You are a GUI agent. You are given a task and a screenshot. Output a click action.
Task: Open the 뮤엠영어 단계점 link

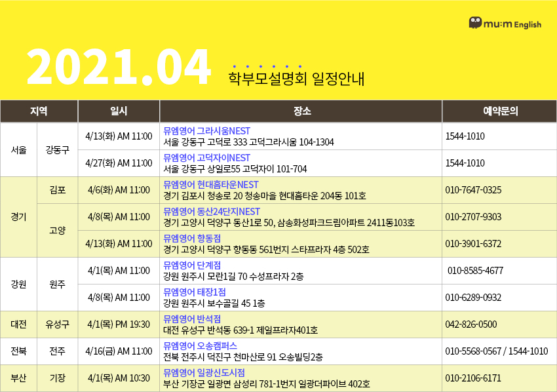(x=192, y=265)
